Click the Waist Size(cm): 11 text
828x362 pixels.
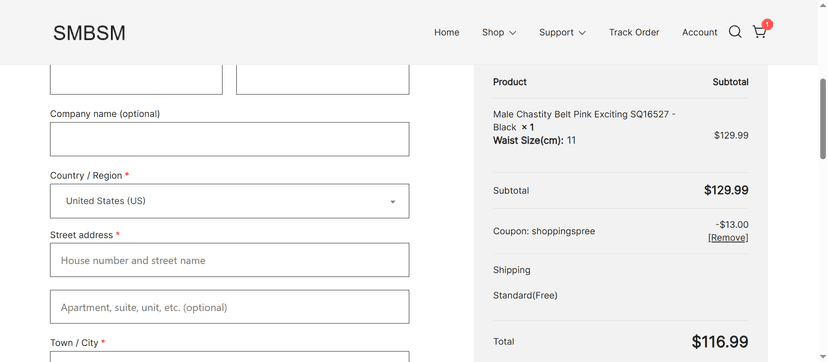click(534, 140)
